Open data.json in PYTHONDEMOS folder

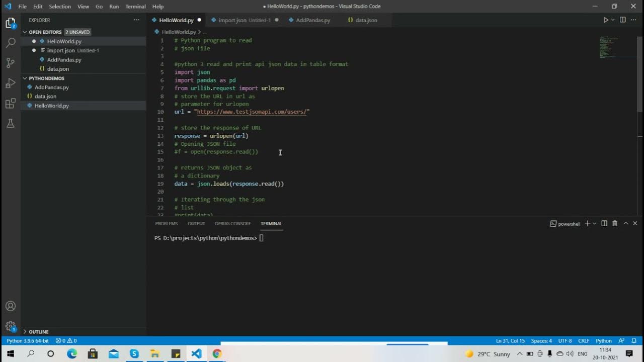coord(84,97)
